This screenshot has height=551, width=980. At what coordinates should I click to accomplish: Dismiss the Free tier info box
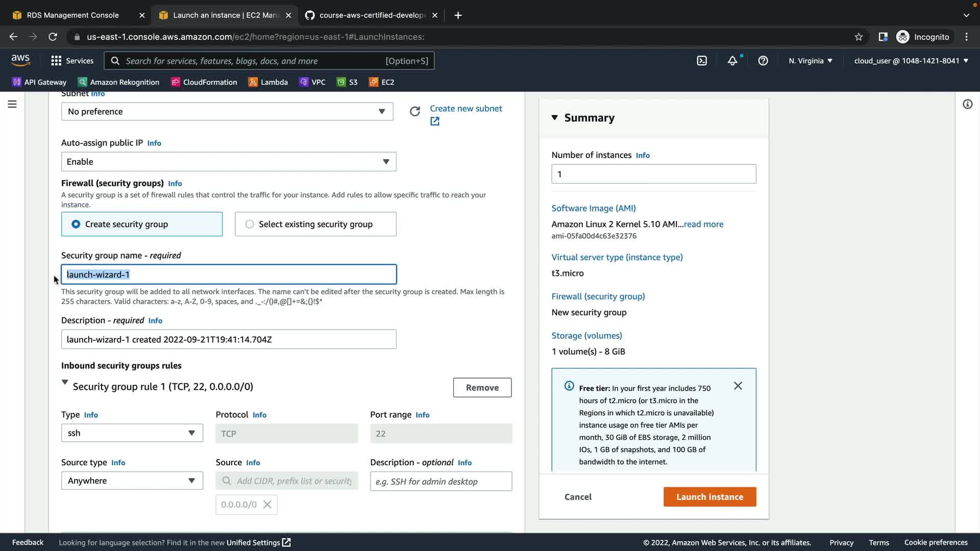(738, 386)
